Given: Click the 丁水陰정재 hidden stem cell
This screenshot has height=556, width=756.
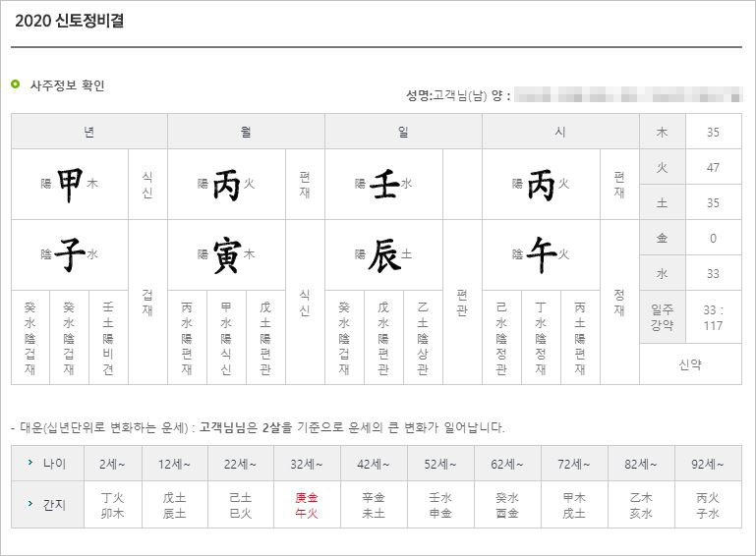Looking at the screenshot, I should (x=541, y=338).
